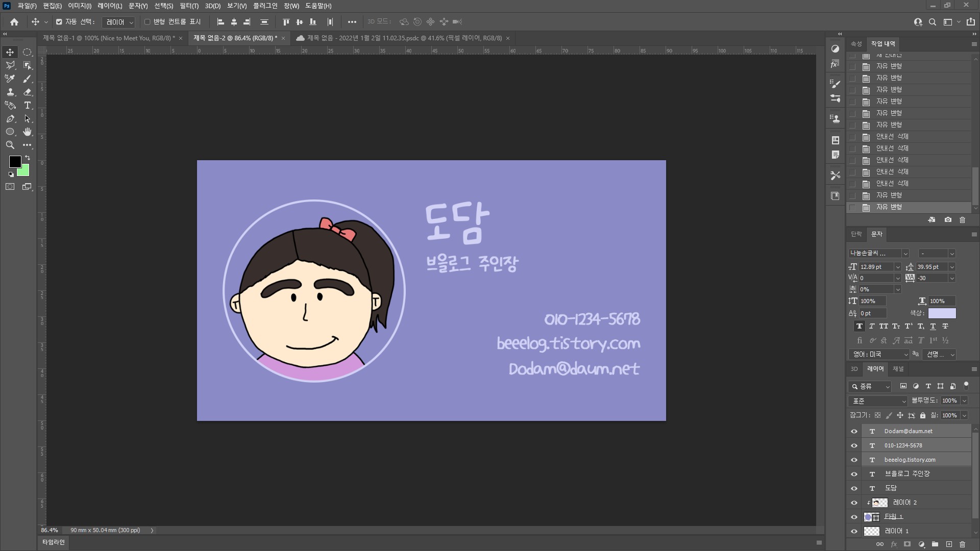
Task: Hide the 도담 text layer
Action: tap(854, 488)
